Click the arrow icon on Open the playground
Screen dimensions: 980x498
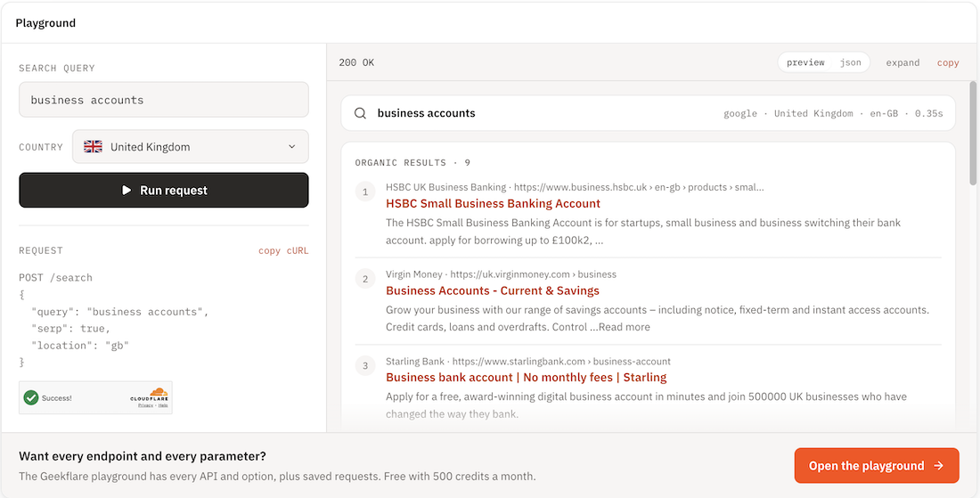point(938,466)
